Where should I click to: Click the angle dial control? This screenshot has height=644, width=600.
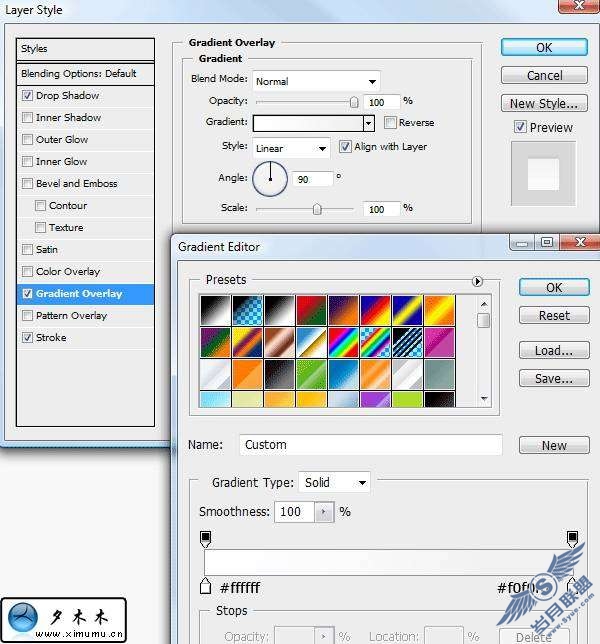coord(270,178)
